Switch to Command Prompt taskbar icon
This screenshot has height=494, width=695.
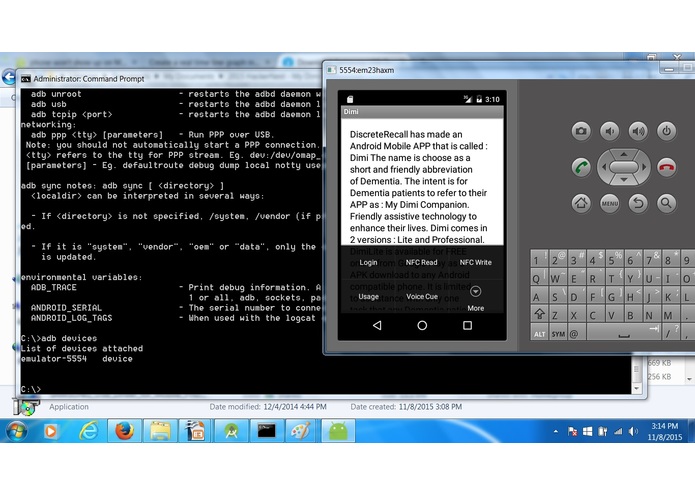266,431
